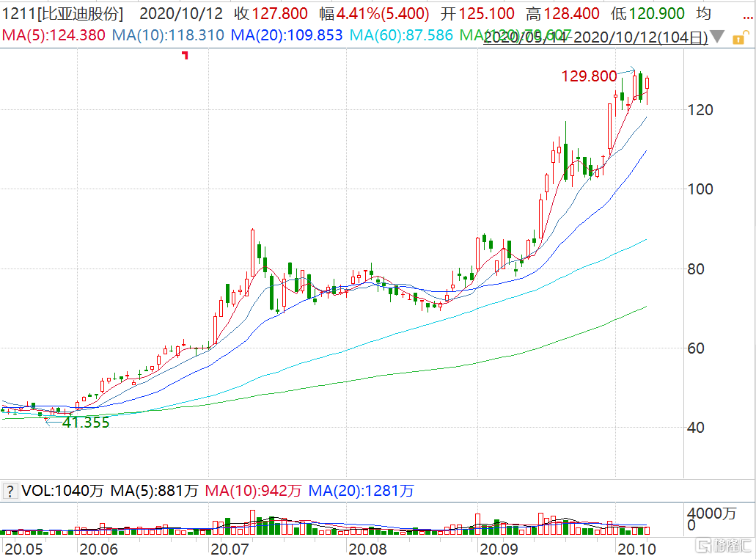Click the closing price 127.800
Screen dimensions: 756x559
pyautogui.click(x=279, y=13)
